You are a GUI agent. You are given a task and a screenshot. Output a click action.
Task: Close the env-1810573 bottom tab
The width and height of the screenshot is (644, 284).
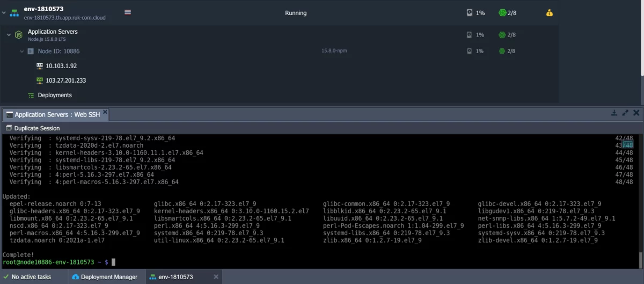(x=216, y=277)
